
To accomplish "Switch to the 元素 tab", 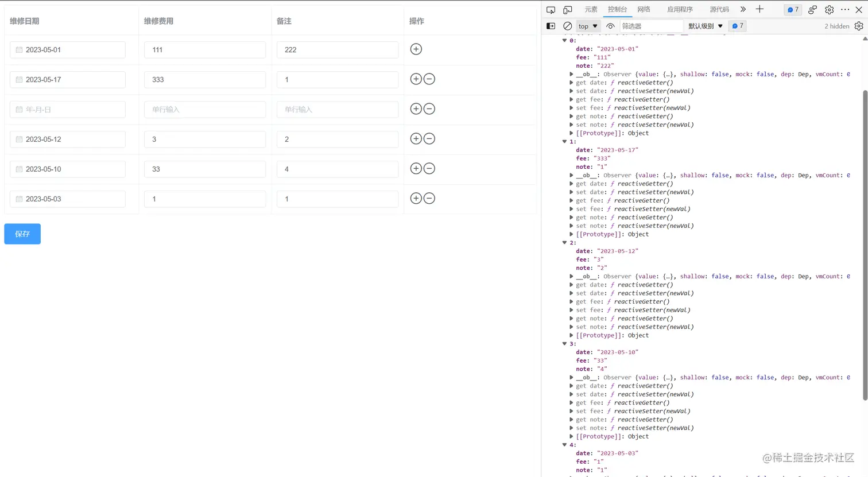I will click(591, 9).
